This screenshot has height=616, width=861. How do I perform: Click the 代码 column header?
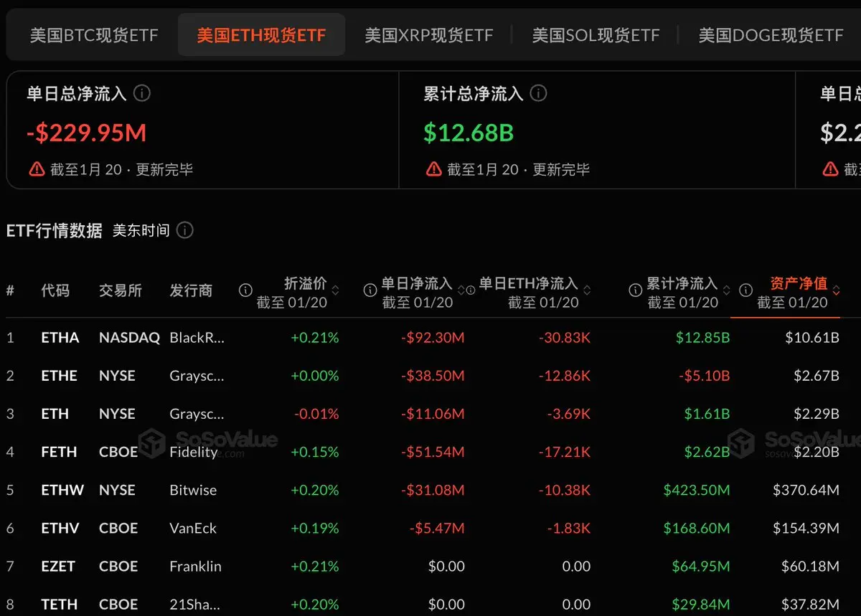coord(55,290)
